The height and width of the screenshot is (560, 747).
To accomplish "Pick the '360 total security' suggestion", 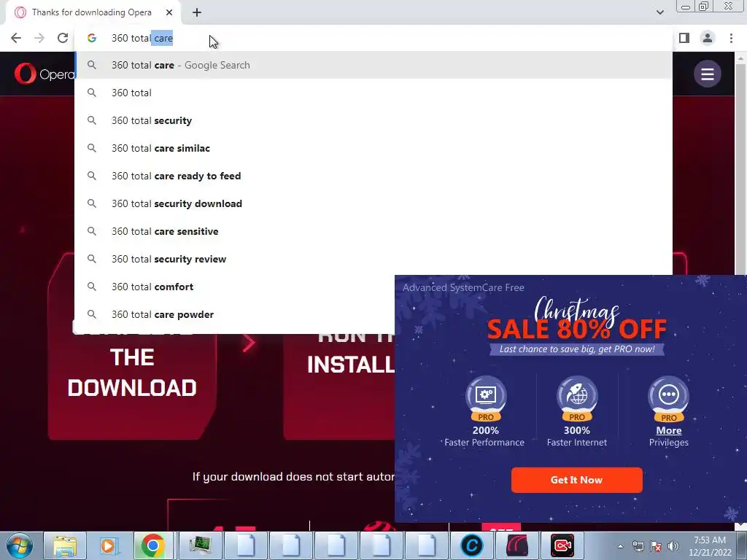I will [373, 120].
